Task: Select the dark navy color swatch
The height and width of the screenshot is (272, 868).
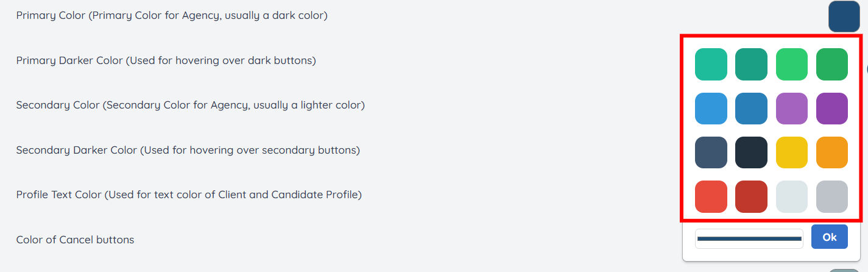Action: pyautogui.click(x=751, y=152)
